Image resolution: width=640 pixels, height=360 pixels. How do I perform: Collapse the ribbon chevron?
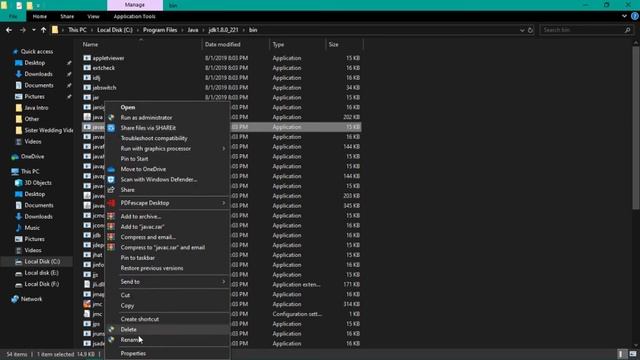pyautogui.click(x=624, y=16)
